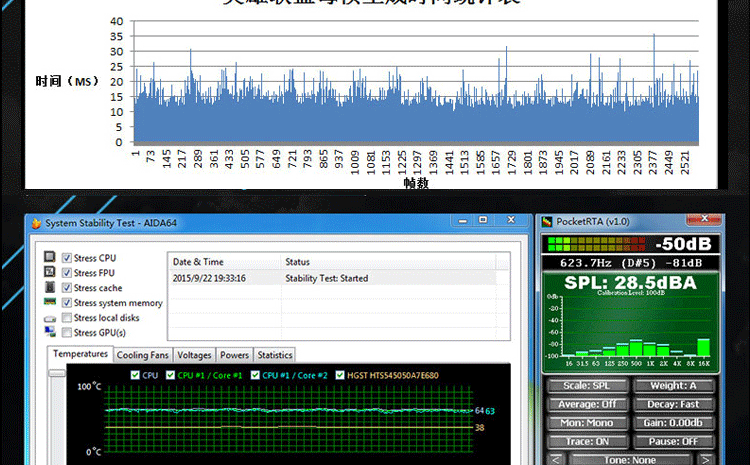Open the Cooling Fans tab

pyautogui.click(x=143, y=355)
